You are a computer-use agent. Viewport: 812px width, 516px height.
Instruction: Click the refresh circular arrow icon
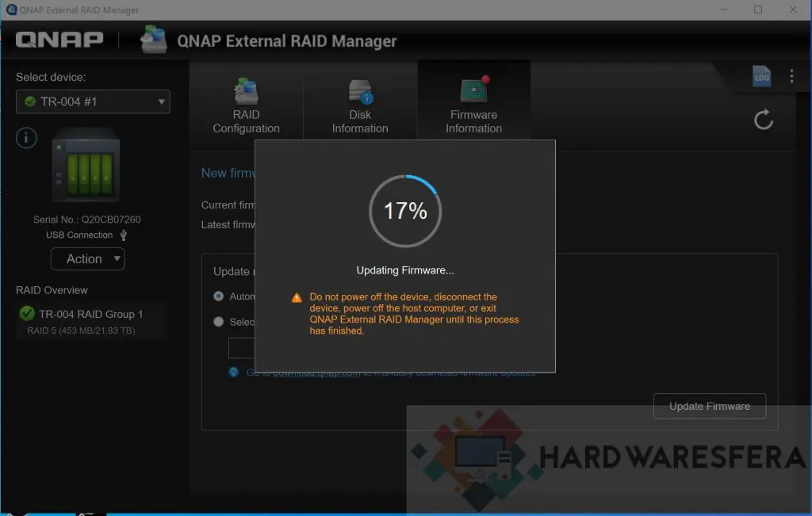(764, 120)
